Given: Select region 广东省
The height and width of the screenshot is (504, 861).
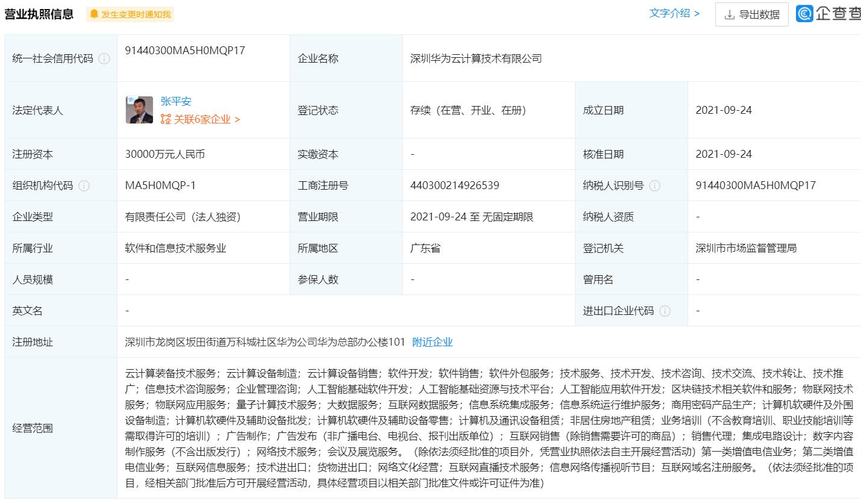Looking at the screenshot, I should [425, 248].
